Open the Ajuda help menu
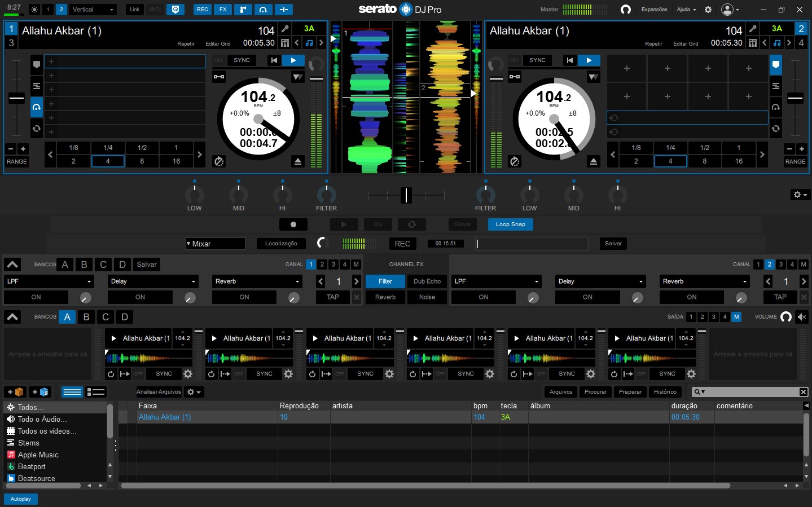 pos(686,10)
